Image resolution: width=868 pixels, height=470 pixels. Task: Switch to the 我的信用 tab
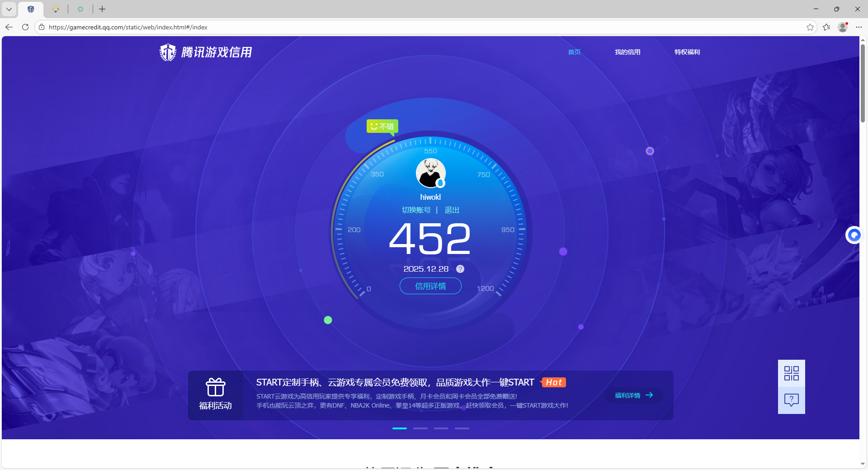click(x=627, y=52)
